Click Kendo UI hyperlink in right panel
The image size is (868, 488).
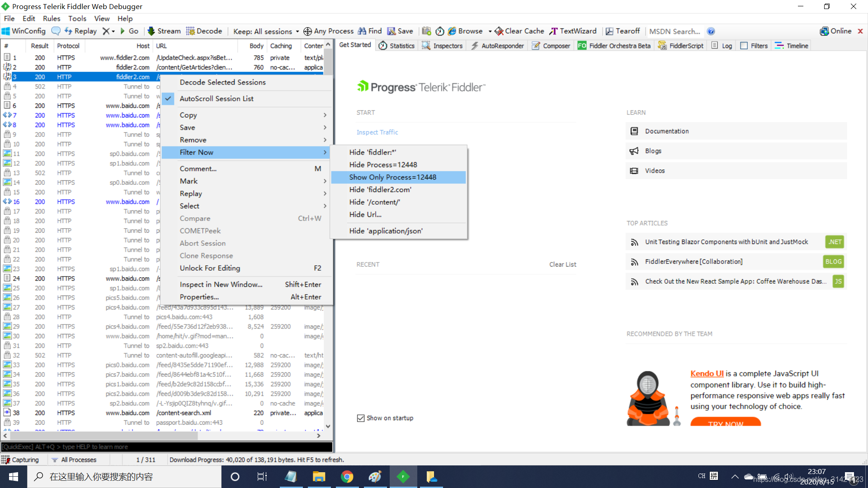point(705,373)
